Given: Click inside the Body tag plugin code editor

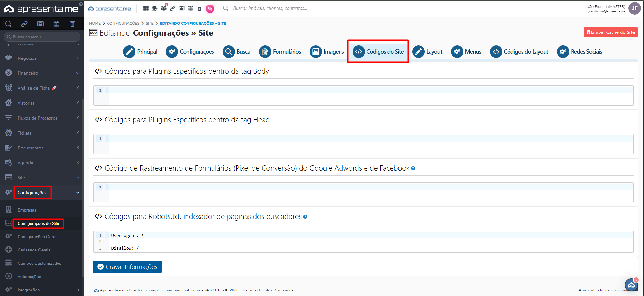Looking at the screenshot, I should coord(363,96).
